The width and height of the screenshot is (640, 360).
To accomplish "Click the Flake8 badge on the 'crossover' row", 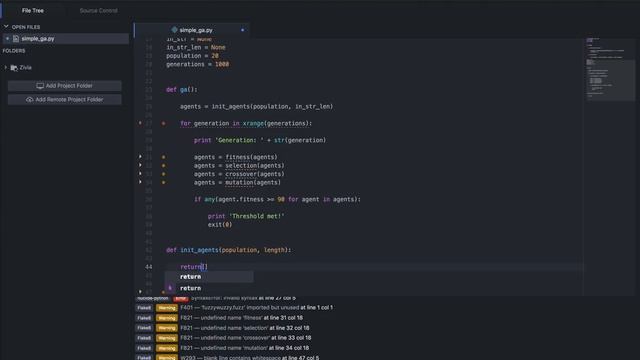I will pyautogui.click(x=144, y=338).
